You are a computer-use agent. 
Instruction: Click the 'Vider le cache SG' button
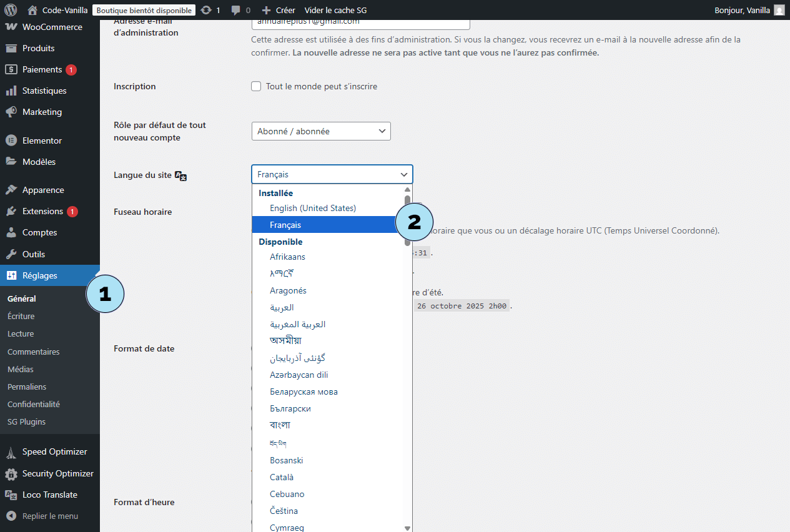pos(335,10)
